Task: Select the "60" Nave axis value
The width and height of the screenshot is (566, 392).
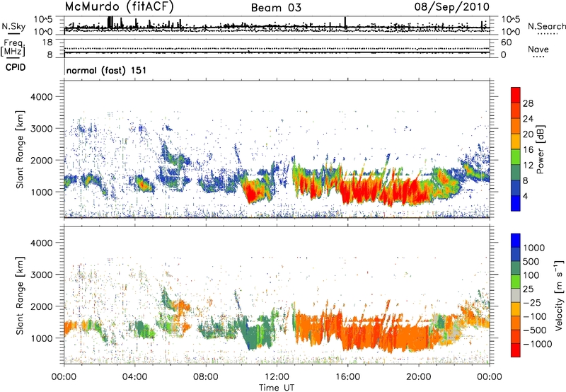Action: click(507, 42)
